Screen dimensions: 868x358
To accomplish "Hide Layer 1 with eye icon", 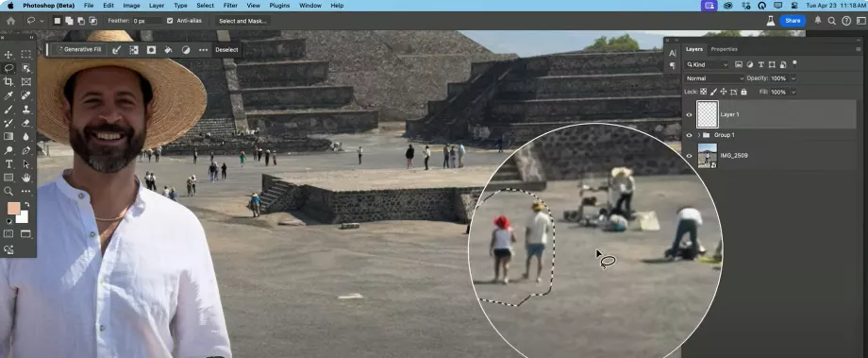I will [689, 114].
